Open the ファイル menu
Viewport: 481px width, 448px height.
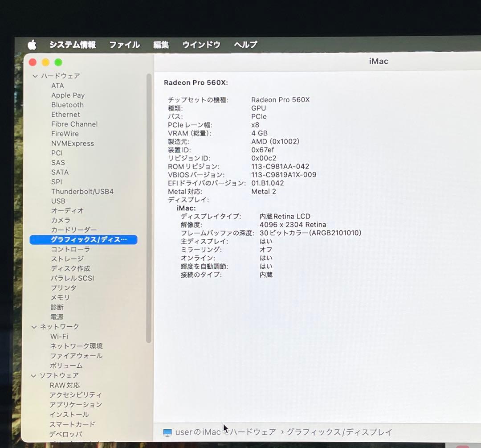pos(124,45)
